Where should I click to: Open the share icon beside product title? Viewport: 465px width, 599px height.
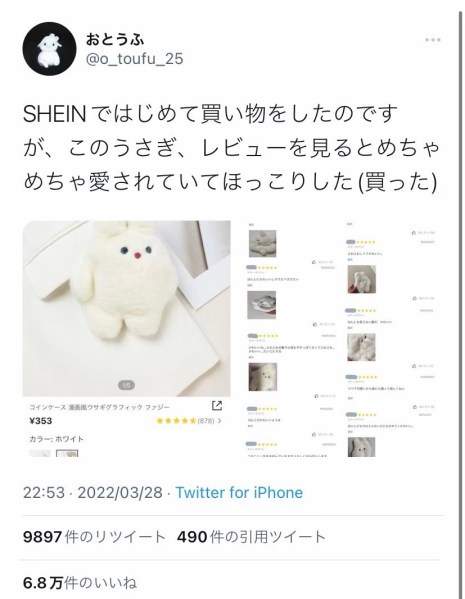tap(217, 406)
